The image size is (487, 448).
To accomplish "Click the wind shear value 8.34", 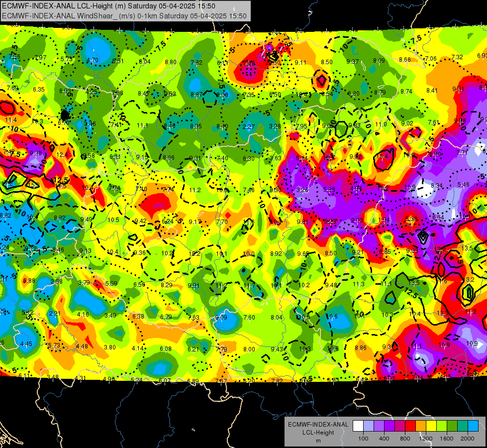I will pyautogui.click(x=437, y=186).
